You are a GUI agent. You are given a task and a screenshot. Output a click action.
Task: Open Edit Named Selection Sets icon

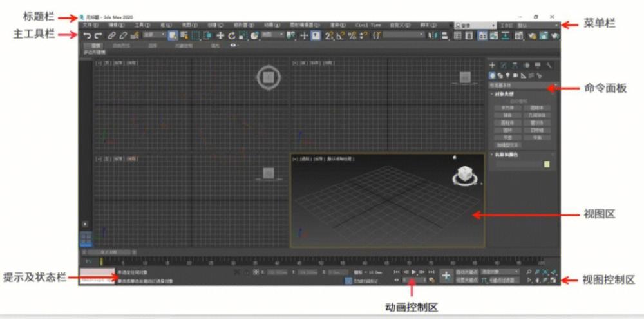click(x=377, y=35)
